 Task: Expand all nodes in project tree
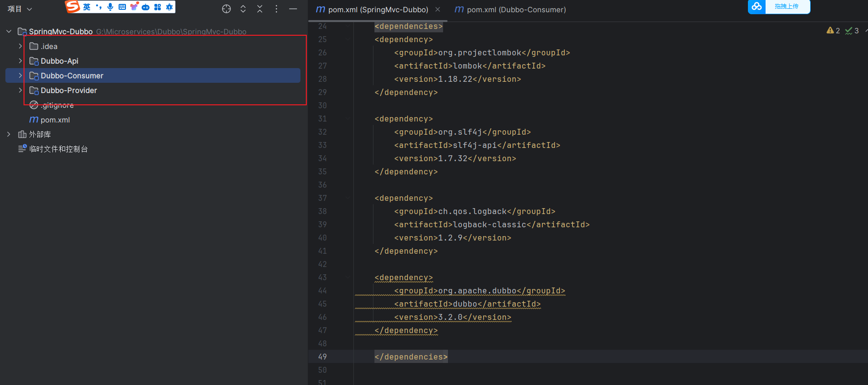[x=243, y=9]
